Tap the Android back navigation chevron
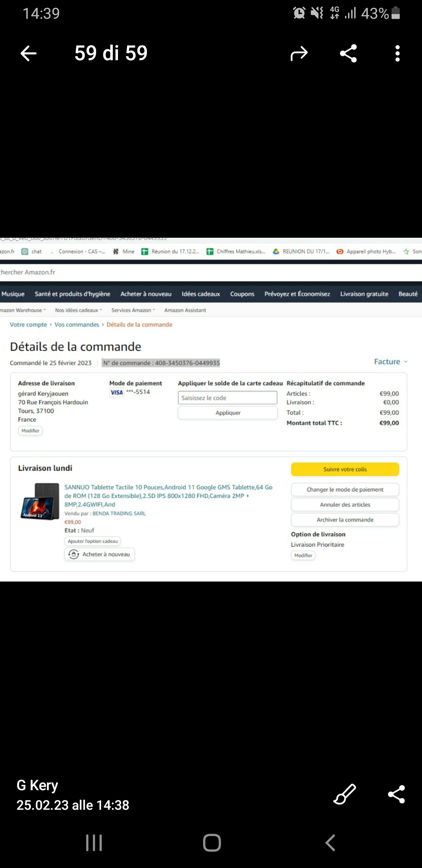This screenshot has height=868, width=422. 330,843
